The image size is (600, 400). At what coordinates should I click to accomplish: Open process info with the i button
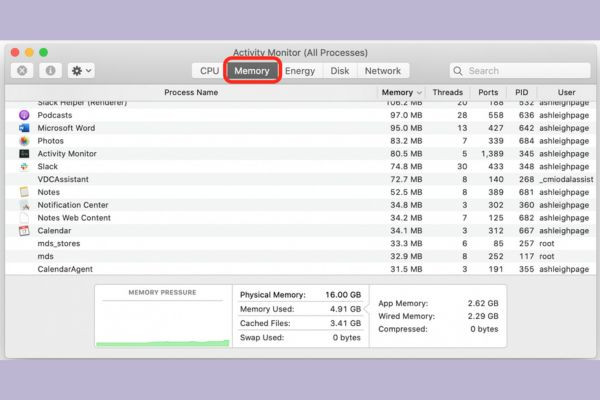(50, 70)
